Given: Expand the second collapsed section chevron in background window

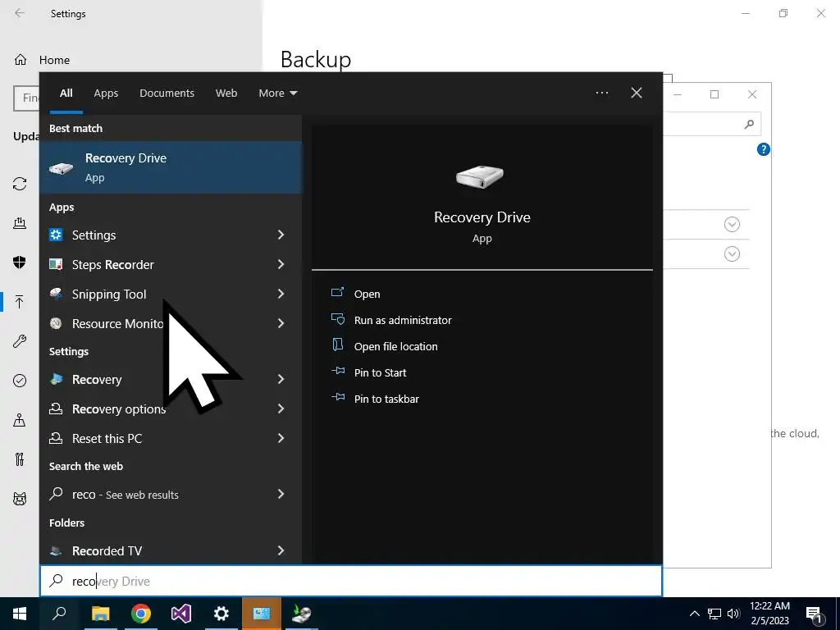Looking at the screenshot, I should click(732, 253).
